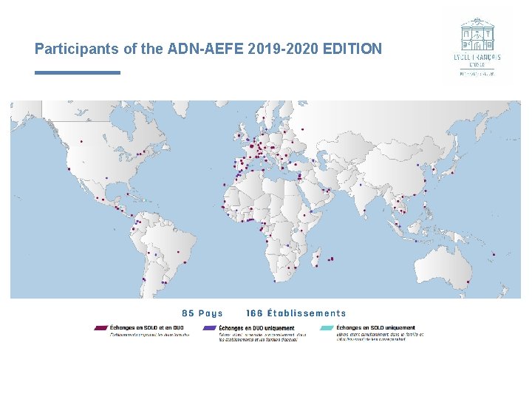This screenshot has height=399, width=532.
Task: Click the slide title "Participants of the ADN-AEFE 2019-2020 EDITION"
Action: coord(208,49)
